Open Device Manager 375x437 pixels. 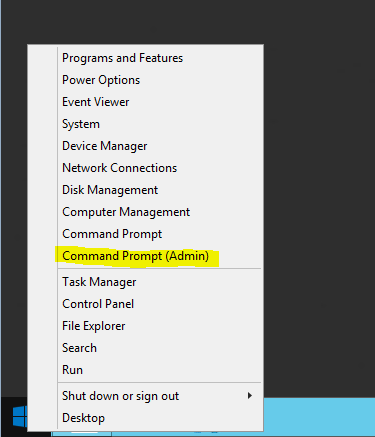(x=104, y=146)
